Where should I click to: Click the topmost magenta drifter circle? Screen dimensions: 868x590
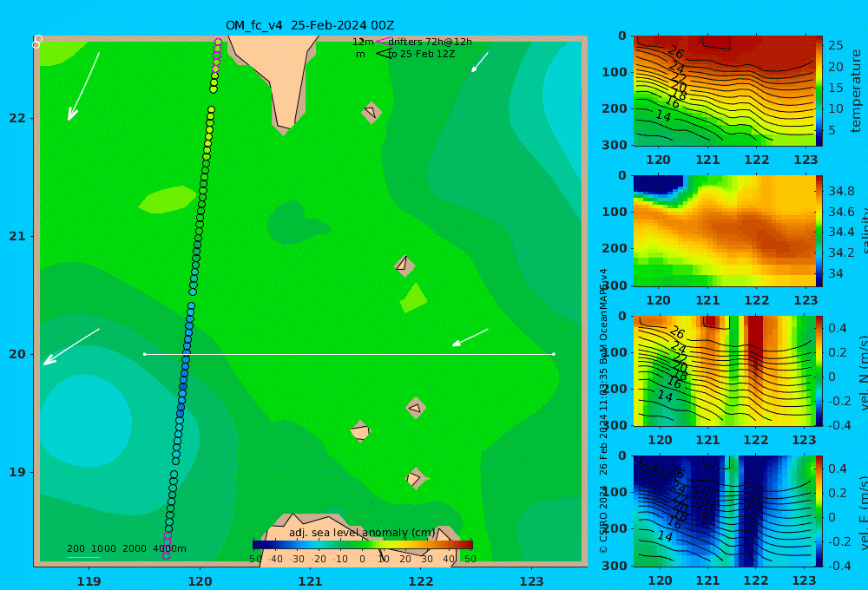[x=218, y=42]
